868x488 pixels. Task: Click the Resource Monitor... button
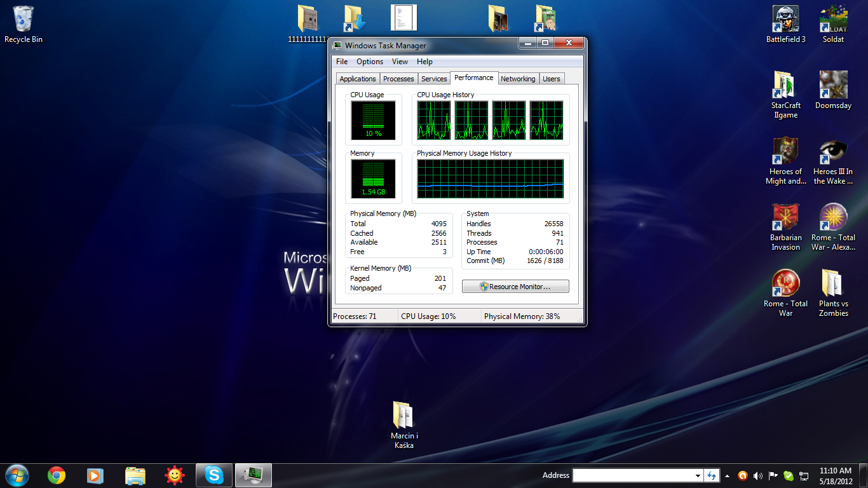515,287
